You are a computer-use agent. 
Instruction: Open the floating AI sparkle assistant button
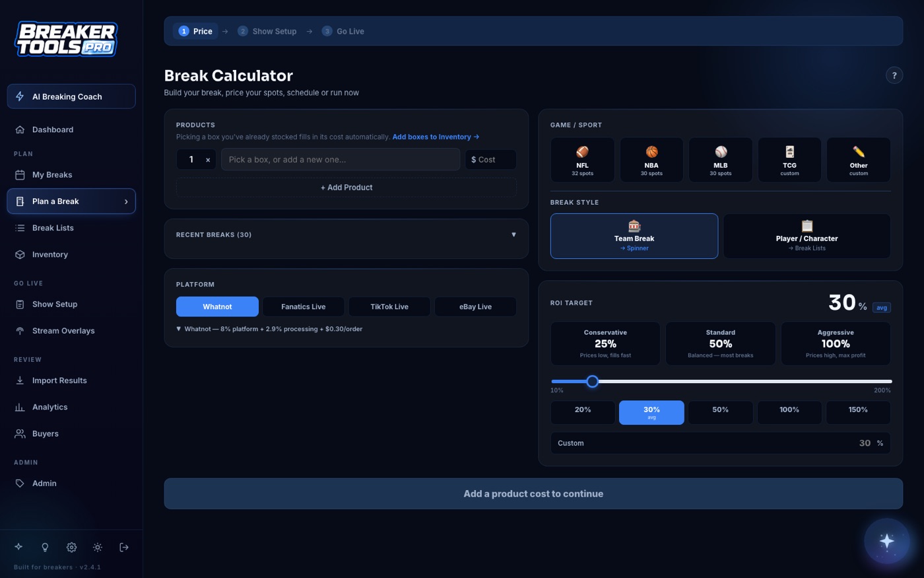coord(887,541)
